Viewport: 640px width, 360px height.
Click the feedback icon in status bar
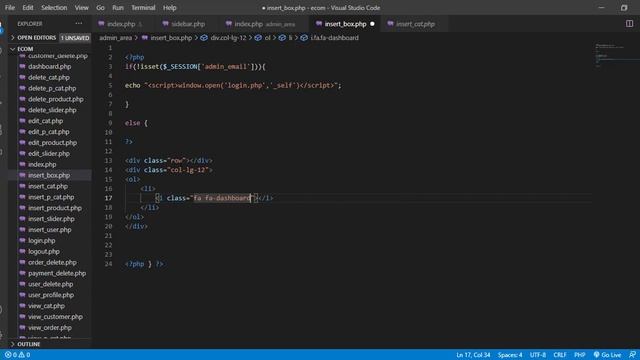tap(632, 355)
